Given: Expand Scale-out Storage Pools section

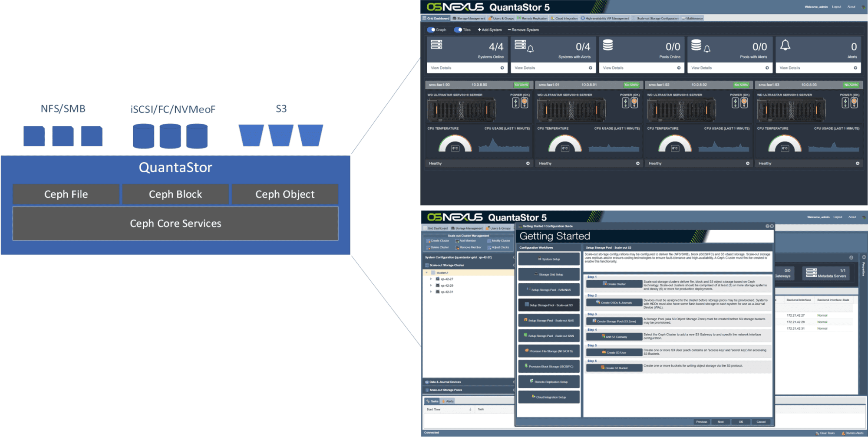Looking at the screenshot, I should tap(469, 390).
